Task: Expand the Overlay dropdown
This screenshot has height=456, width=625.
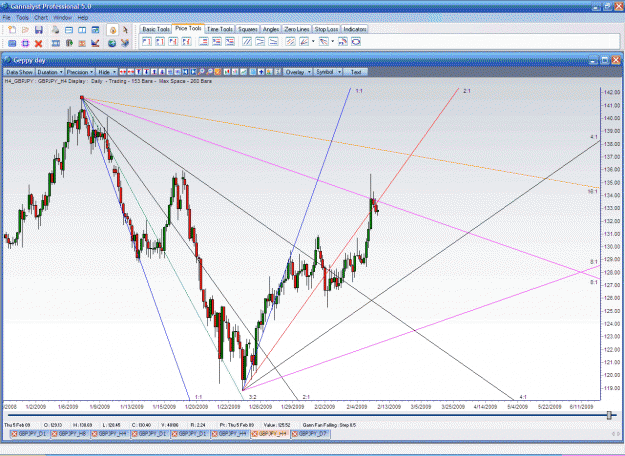Action: tap(298, 72)
